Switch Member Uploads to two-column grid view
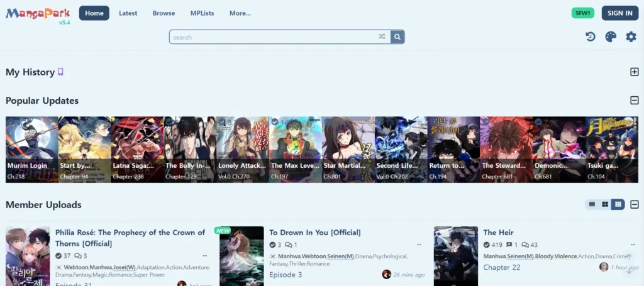 (x=605, y=204)
